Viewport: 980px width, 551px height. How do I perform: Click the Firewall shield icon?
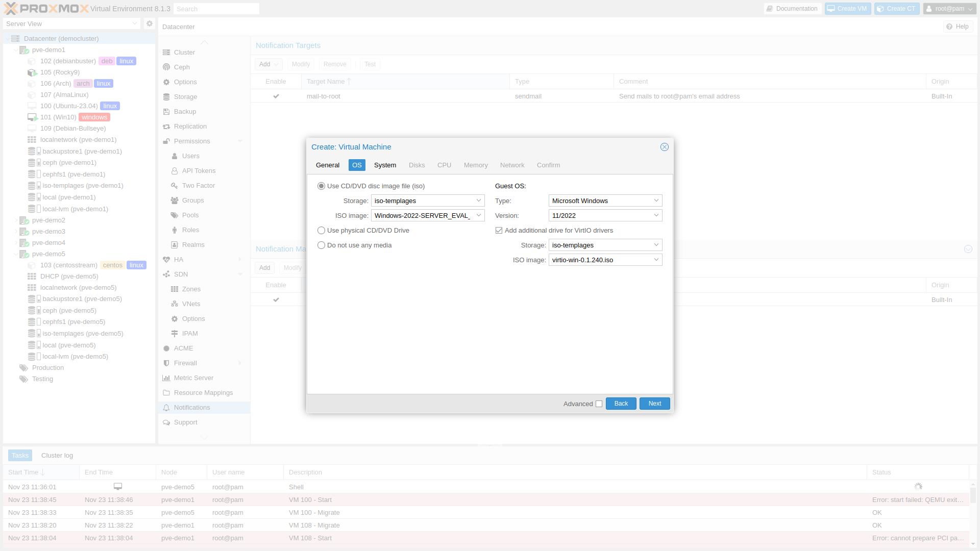[x=166, y=363]
